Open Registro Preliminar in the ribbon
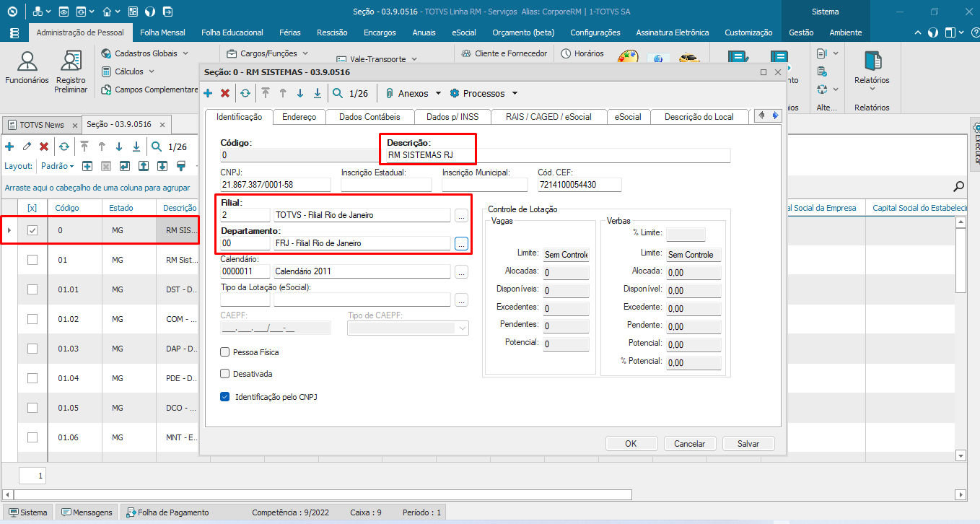Viewport: 980px width, 524px height. [71, 72]
